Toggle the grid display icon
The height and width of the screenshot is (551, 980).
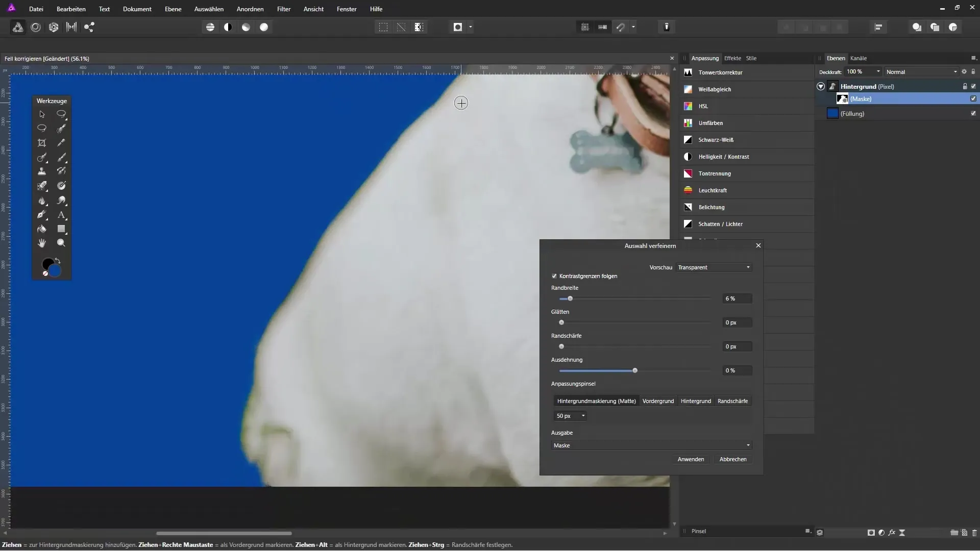pos(585,27)
